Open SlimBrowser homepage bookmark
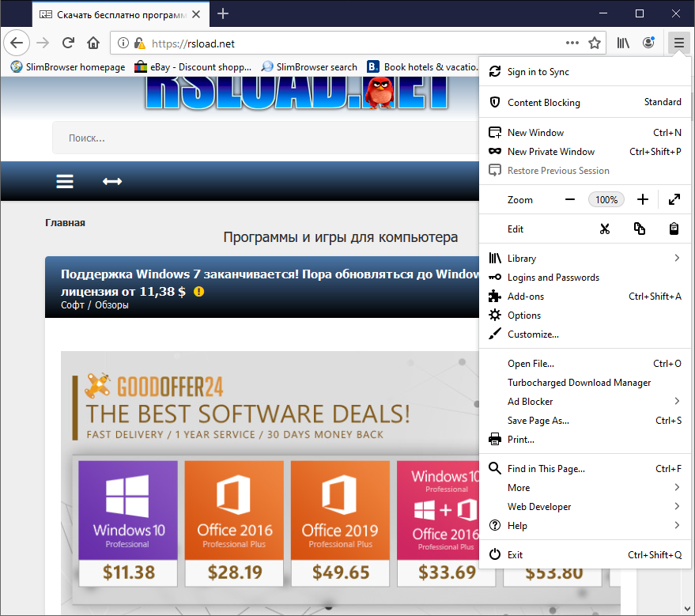695x616 pixels. point(68,67)
